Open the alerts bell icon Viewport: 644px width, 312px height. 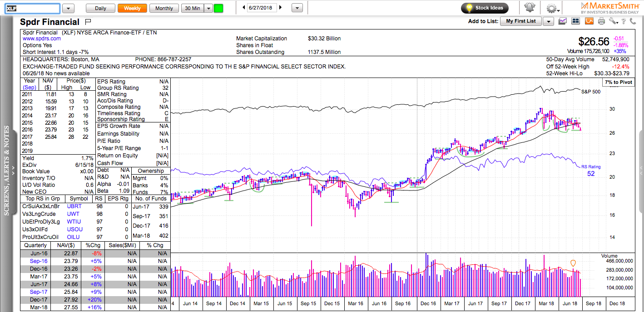pyautogui.click(x=530, y=8)
